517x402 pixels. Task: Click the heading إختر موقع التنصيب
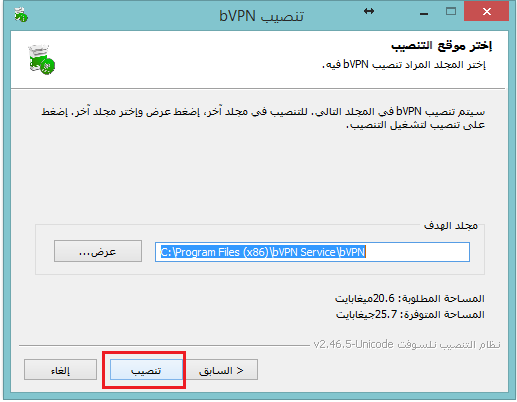[441, 46]
